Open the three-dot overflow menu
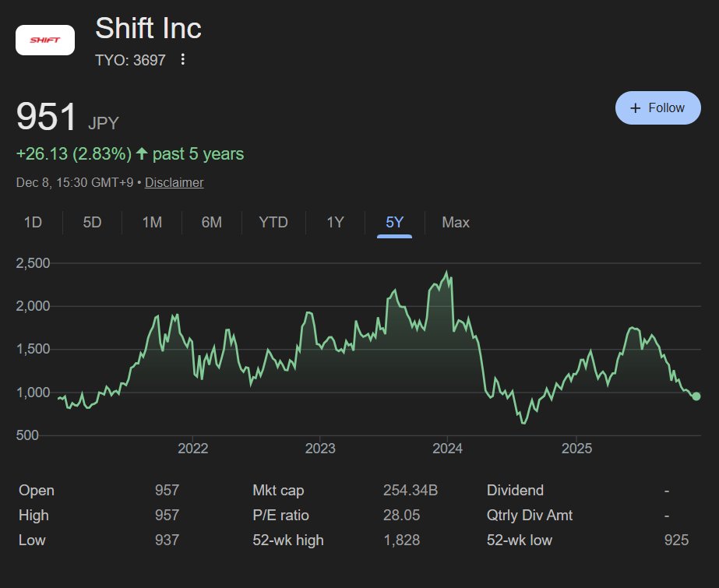719x588 pixels. (182, 58)
